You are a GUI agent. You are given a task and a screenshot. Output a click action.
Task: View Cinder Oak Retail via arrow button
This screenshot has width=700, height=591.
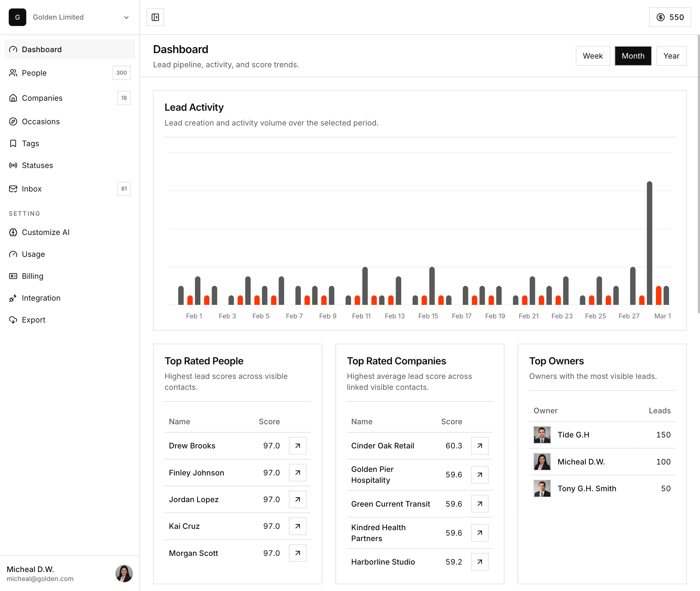(x=479, y=446)
